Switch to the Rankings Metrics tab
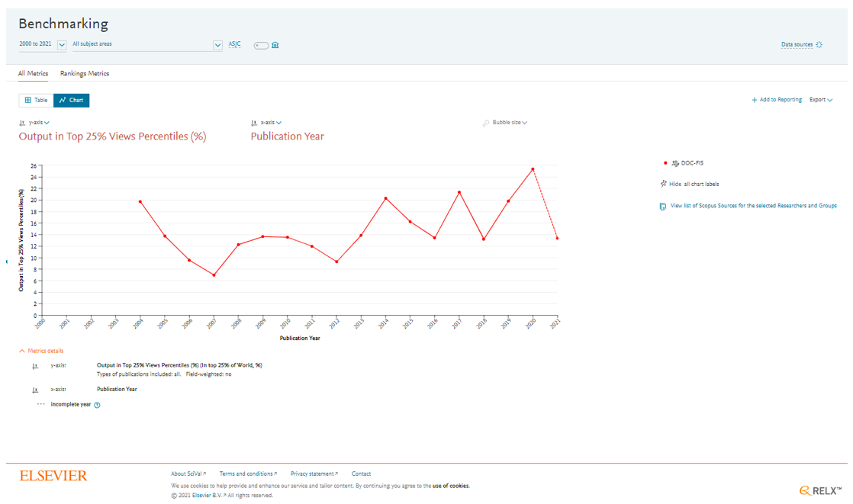The height and width of the screenshot is (504, 853). click(x=85, y=73)
